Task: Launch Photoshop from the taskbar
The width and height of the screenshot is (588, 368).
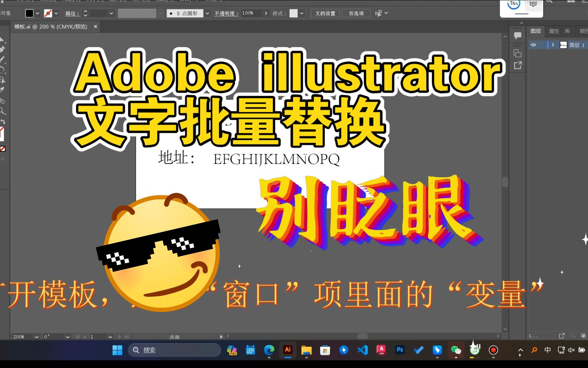Action: click(400, 350)
